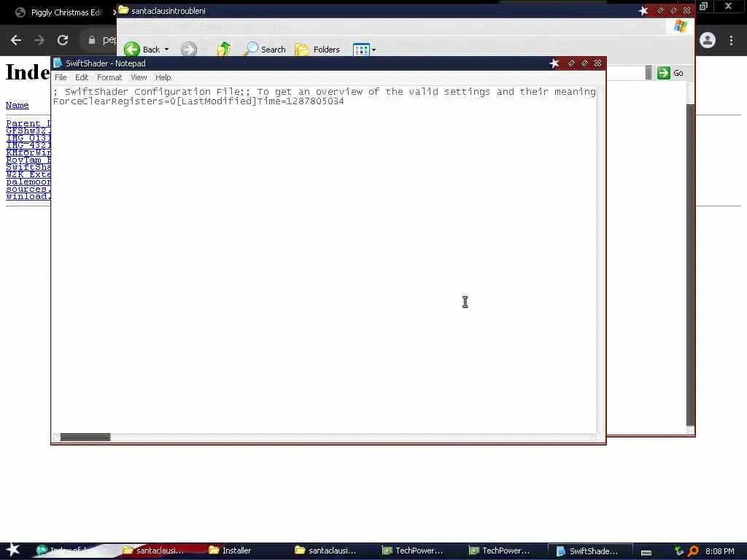
Task: Open the Edit menu in Notepad
Action: pyautogui.click(x=82, y=77)
